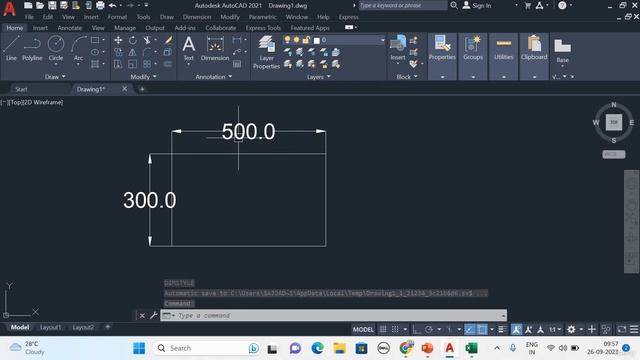Screen dimensions: 640x360
Task: Choose the Hatch tool
Action: [95, 64]
